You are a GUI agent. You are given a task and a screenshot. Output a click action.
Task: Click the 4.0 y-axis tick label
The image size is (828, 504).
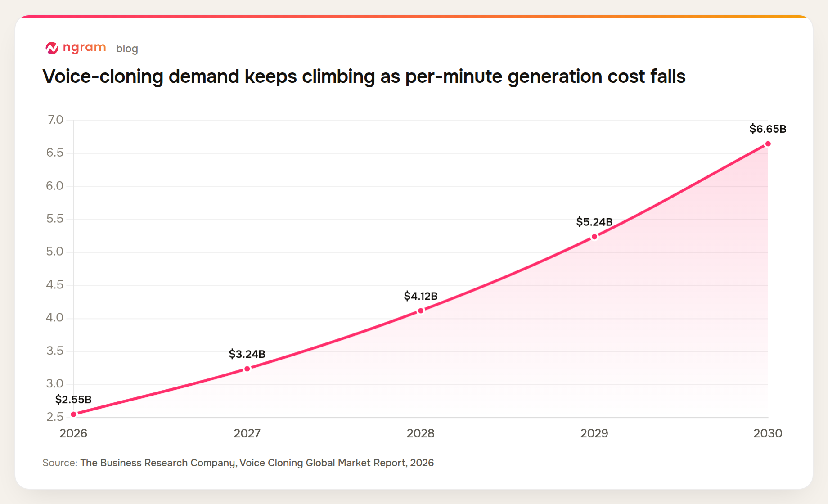pyautogui.click(x=55, y=318)
